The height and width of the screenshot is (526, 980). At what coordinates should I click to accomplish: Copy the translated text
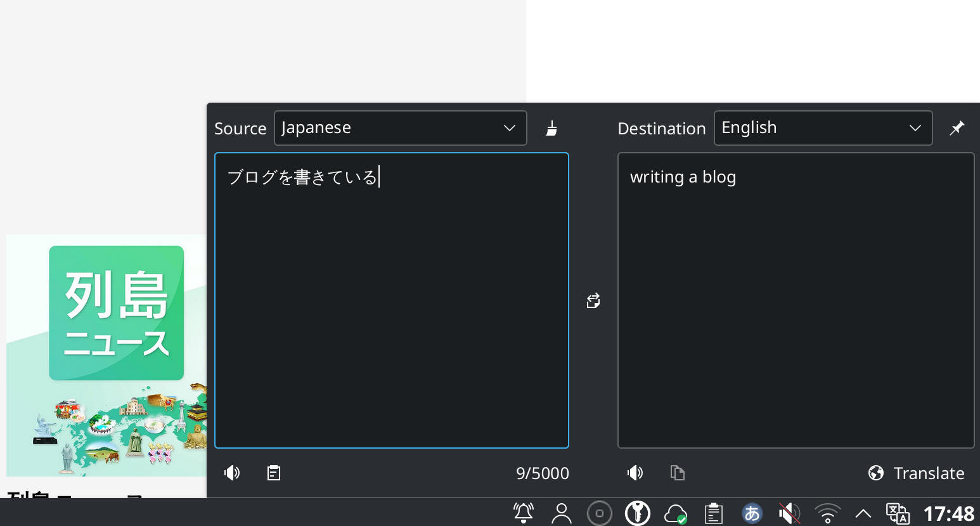click(x=677, y=473)
